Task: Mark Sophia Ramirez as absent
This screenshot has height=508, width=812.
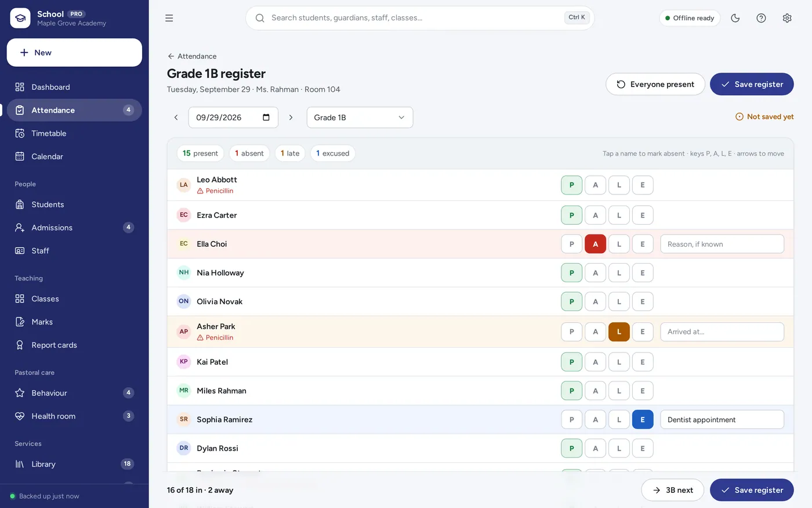Action: click(596, 419)
